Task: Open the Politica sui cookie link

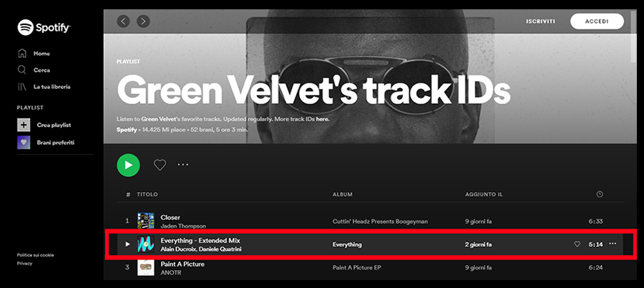Action: 36,255
